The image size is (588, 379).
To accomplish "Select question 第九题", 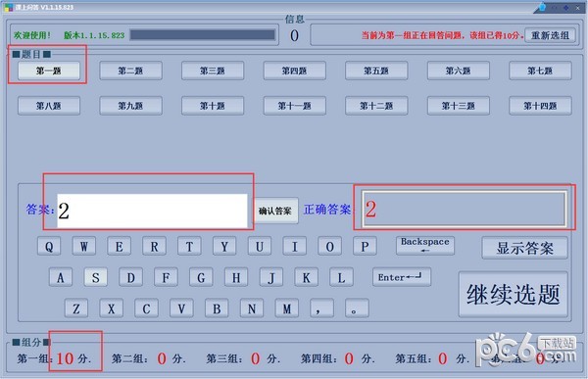I will (x=130, y=106).
